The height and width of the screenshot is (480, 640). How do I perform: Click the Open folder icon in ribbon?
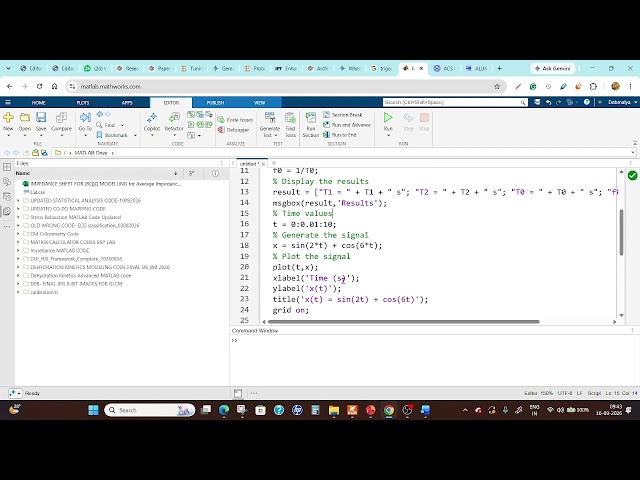point(24,118)
